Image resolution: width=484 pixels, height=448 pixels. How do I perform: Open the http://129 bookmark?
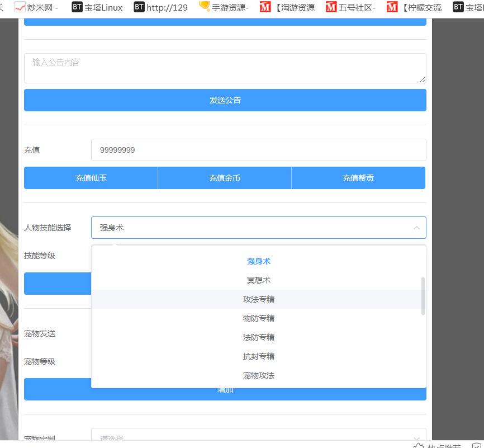click(161, 8)
